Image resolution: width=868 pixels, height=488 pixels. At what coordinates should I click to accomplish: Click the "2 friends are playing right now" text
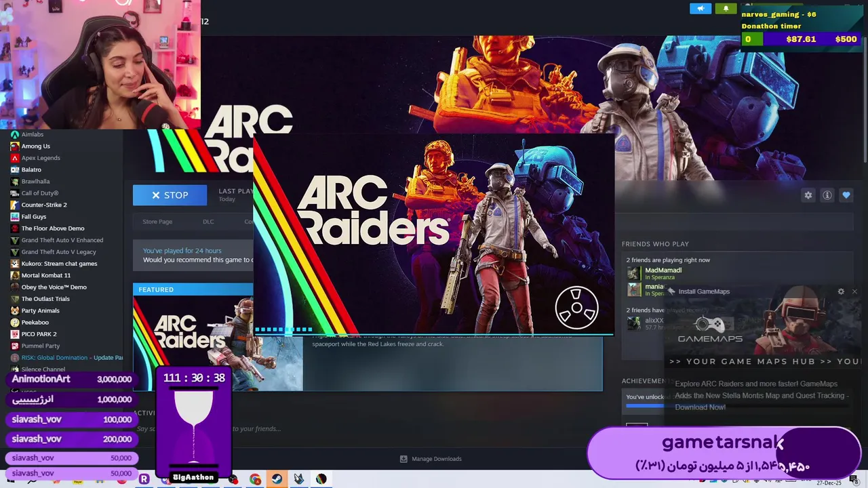[668, 260]
